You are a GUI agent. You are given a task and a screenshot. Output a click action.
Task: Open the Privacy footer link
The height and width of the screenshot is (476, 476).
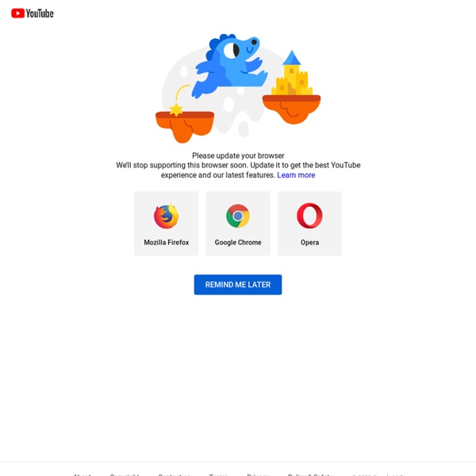(258, 474)
